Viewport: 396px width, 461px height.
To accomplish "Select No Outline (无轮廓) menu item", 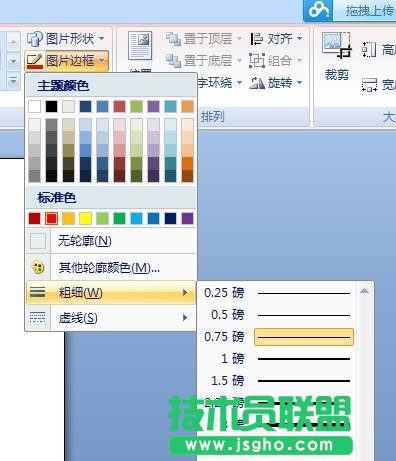I will click(x=111, y=241).
